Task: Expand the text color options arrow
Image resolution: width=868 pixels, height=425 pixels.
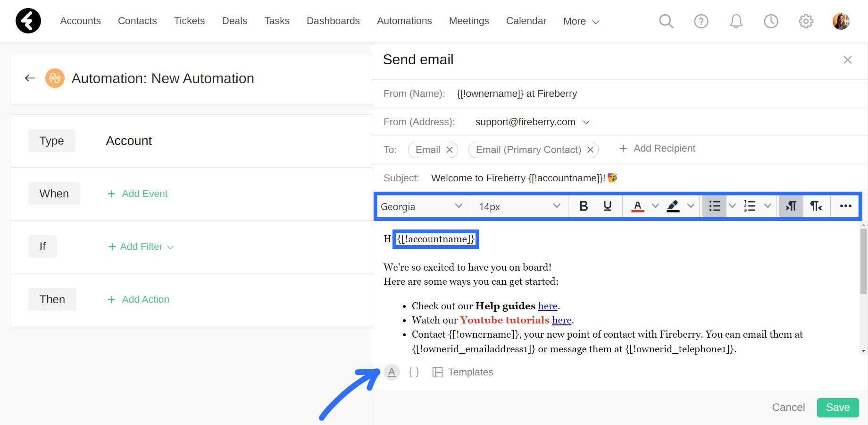Action: tap(655, 206)
